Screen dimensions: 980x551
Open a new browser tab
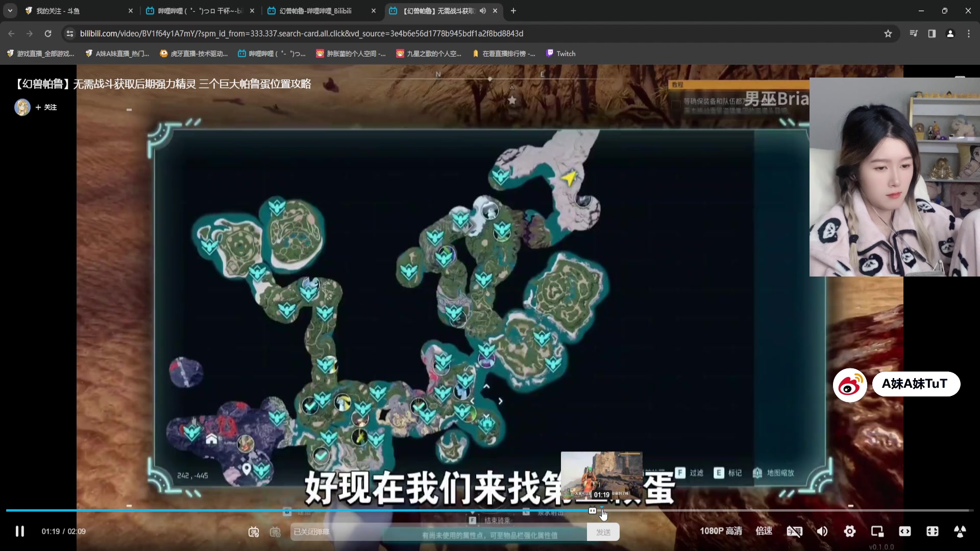coord(513,11)
